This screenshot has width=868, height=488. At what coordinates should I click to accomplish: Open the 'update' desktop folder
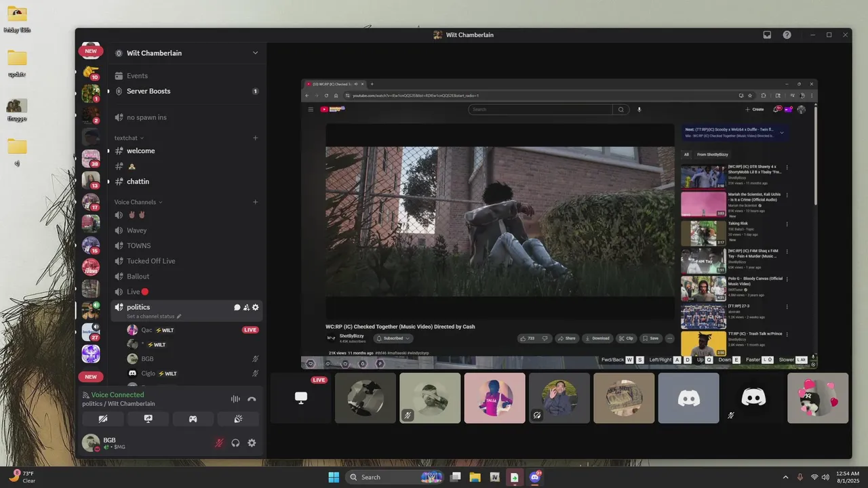point(17,63)
